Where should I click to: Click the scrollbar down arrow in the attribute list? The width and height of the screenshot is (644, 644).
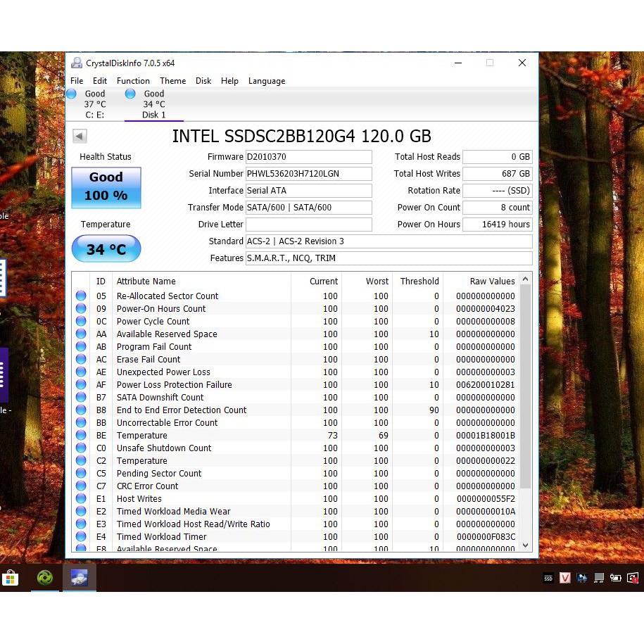point(525,545)
